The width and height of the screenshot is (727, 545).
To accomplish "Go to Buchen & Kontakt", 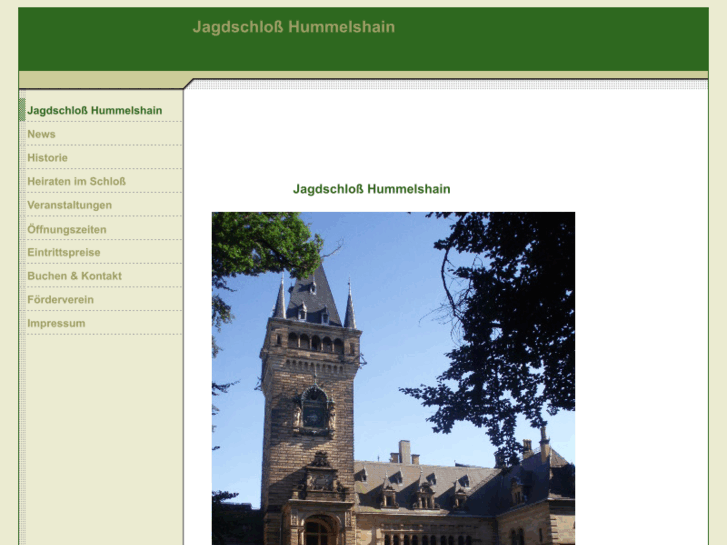I will (x=74, y=276).
